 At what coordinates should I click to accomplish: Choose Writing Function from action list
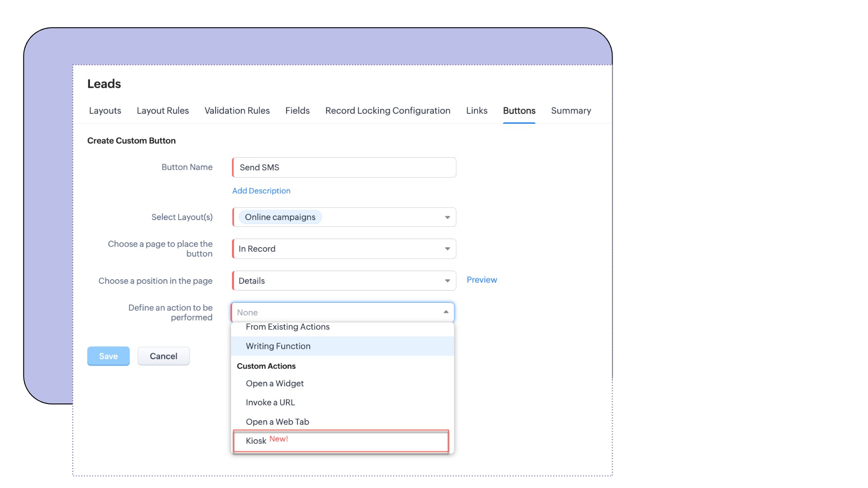[278, 346]
